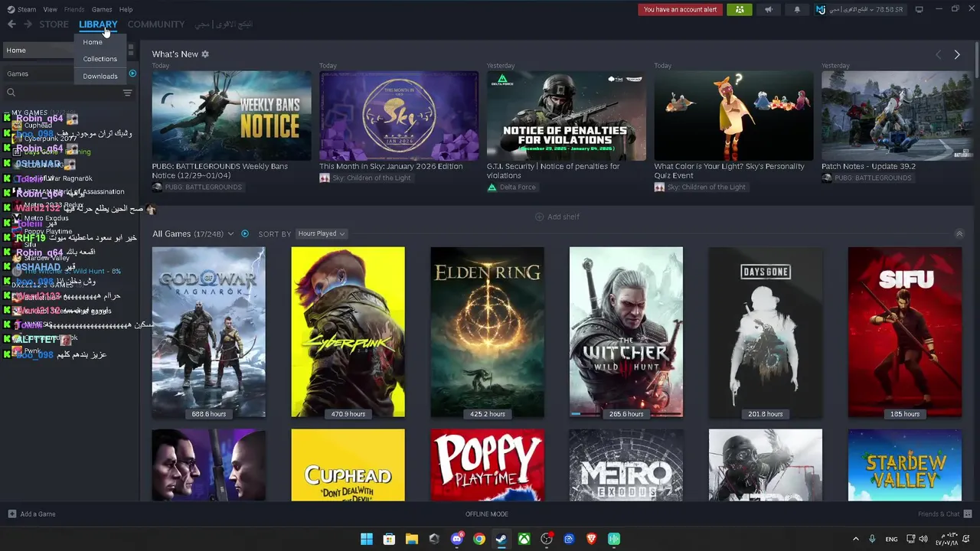
Task: Click the plus icon for Add a Game
Action: (x=11, y=514)
